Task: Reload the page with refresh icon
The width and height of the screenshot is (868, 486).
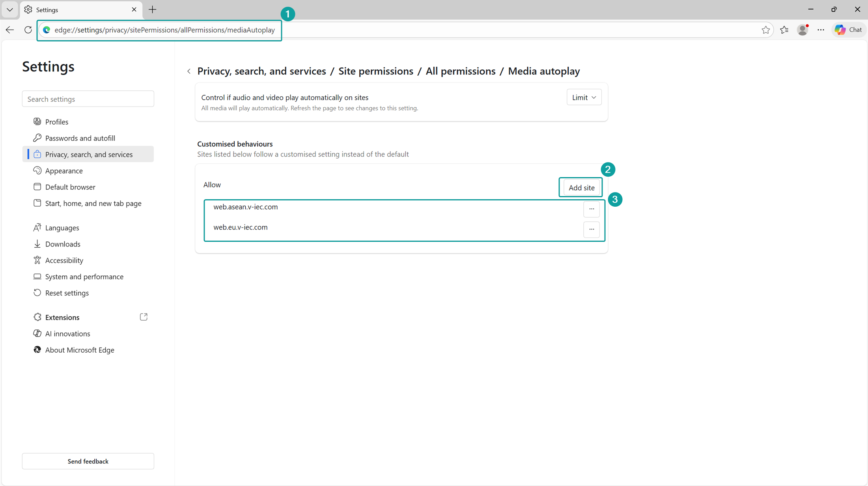Action: 28,30
